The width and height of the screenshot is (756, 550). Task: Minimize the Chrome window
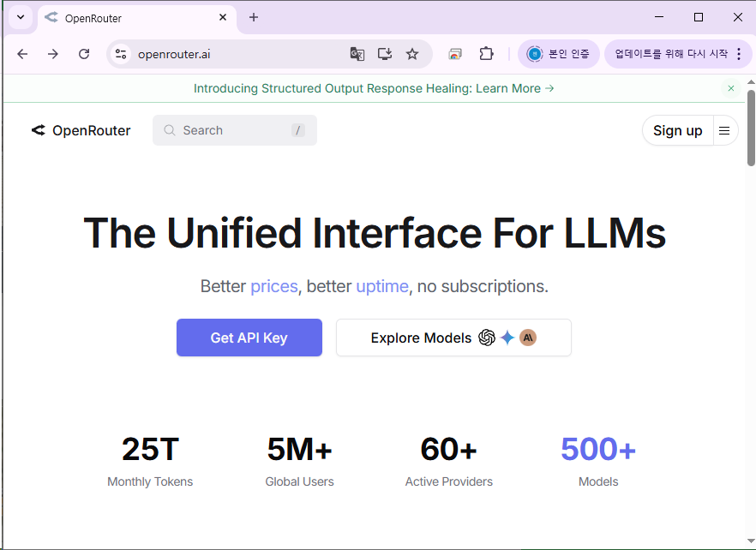pos(659,17)
